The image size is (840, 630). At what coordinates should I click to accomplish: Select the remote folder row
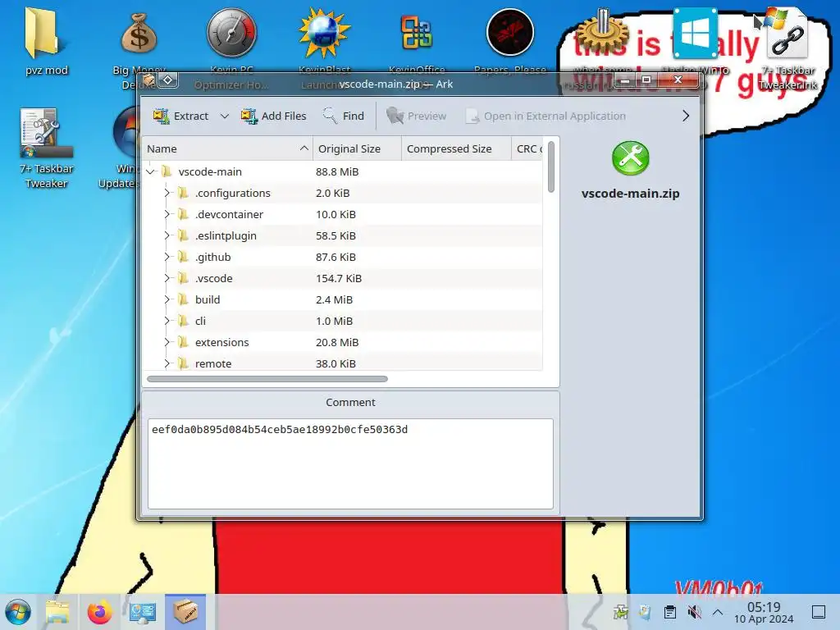pos(342,362)
